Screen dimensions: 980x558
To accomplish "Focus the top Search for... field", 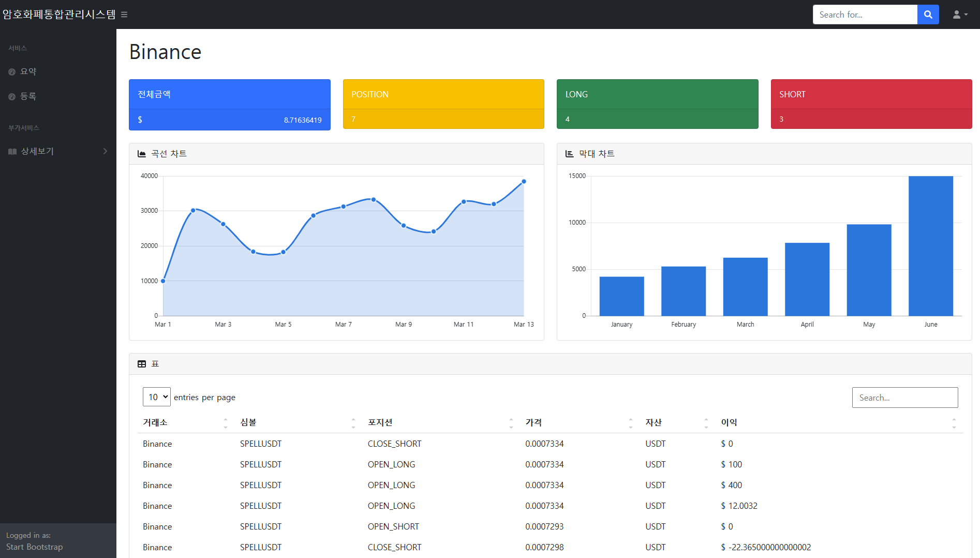I will click(865, 14).
